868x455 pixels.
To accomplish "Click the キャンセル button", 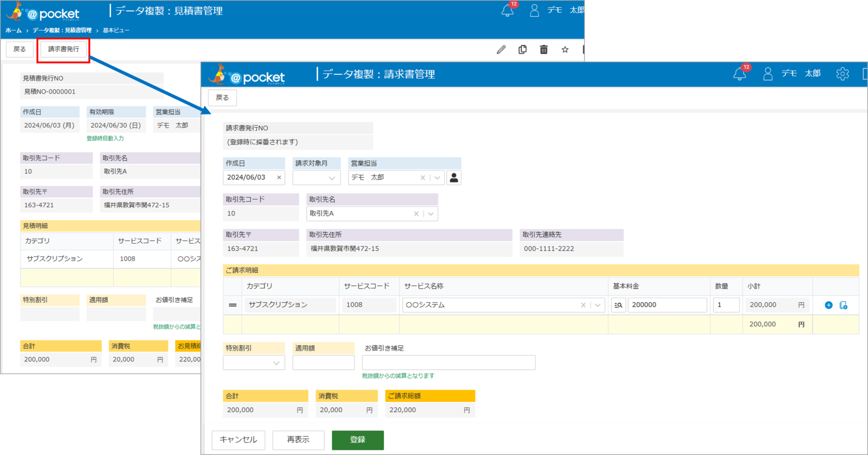I will (238, 440).
